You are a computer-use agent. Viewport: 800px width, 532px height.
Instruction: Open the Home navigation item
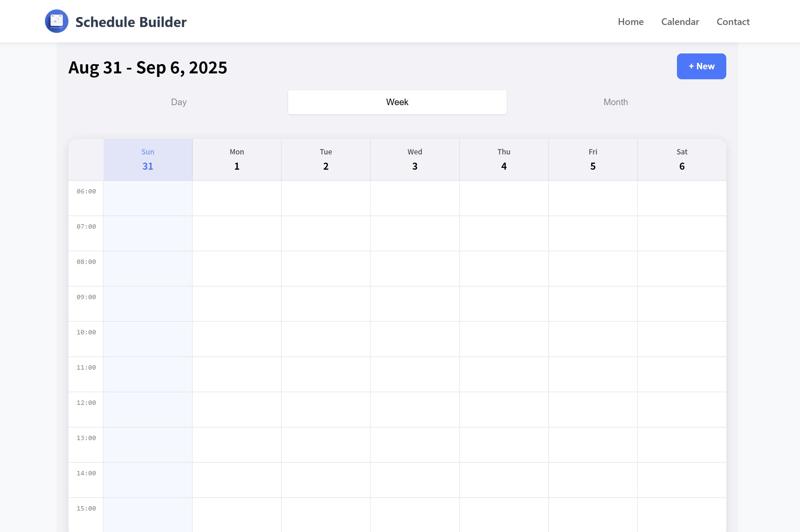(x=630, y=21)
